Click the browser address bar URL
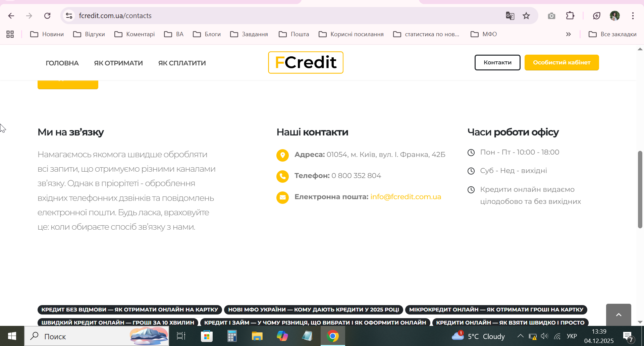The height and width of the screenshot is (346, 644). (x=115, y=16)
